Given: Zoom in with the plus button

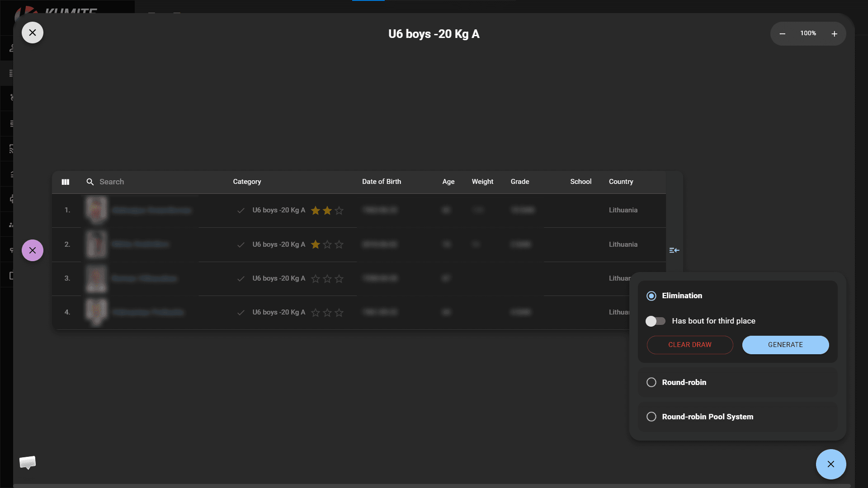Looking at the screenshot, I should [x=834, y=34].
